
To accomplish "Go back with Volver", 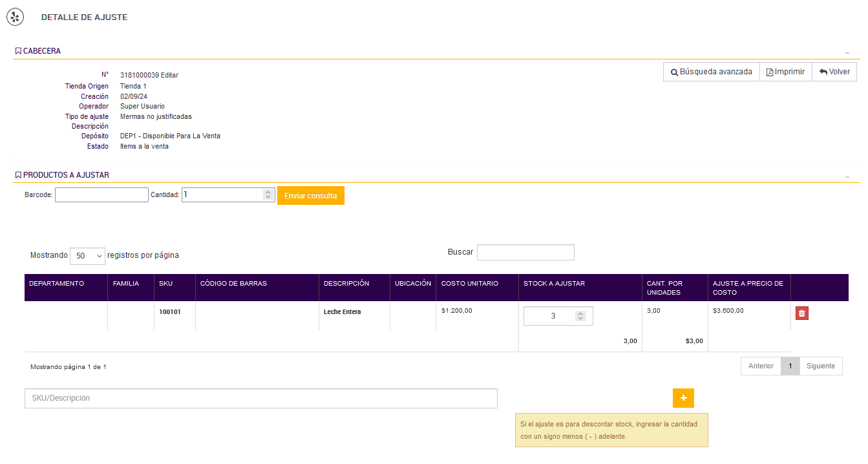I will [x=834, y=72].
